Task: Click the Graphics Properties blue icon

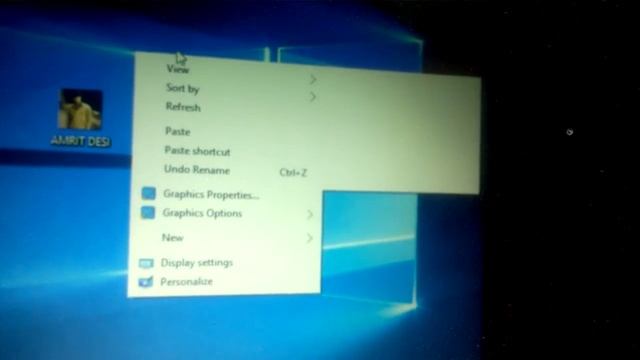Action: (x=149, y=193)
